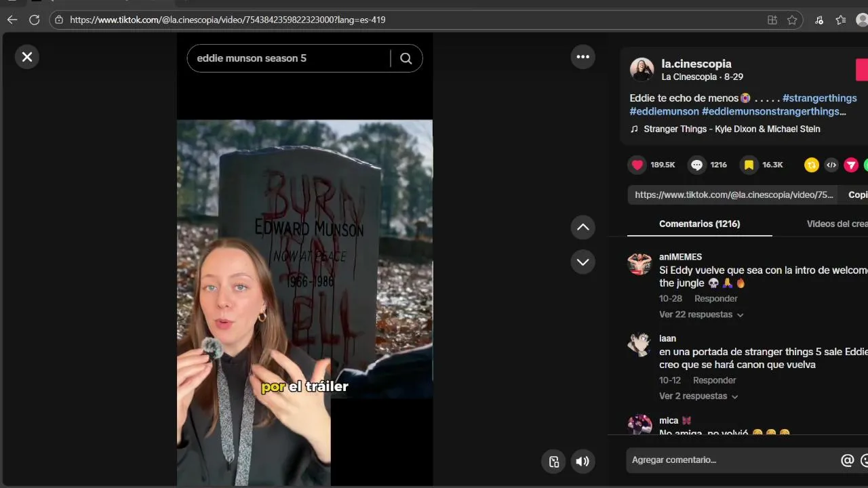The image size is (868, 488).
Task: Open #eddiemunsonstrangerthings hashtag
Action: [774, 111]
